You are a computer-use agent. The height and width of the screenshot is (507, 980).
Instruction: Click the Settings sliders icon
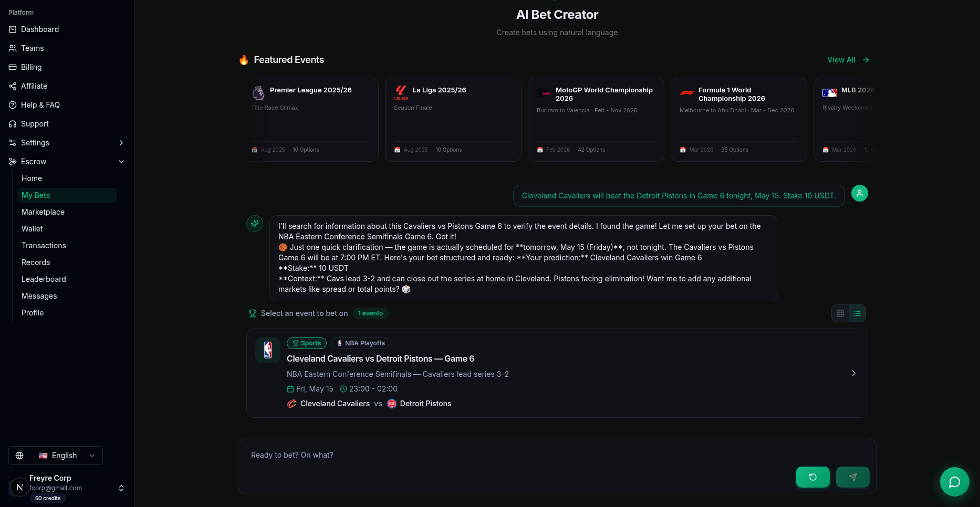(x=13, y=143)
